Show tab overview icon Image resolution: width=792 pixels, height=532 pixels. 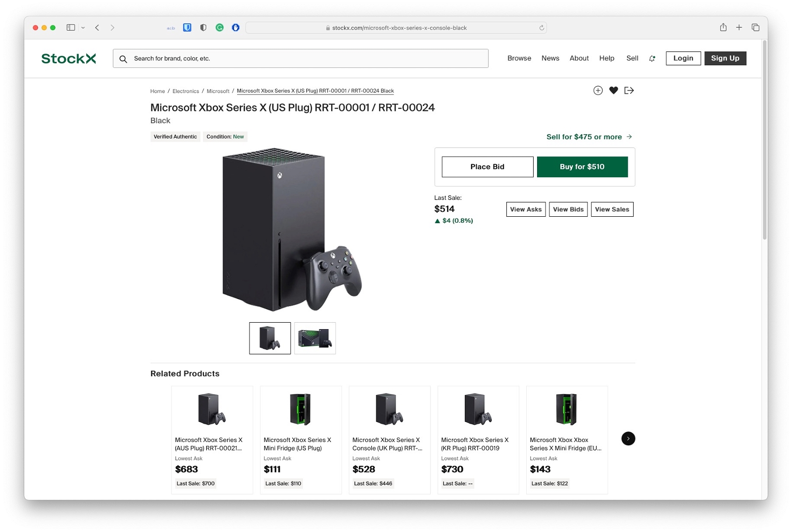[755, 28]
